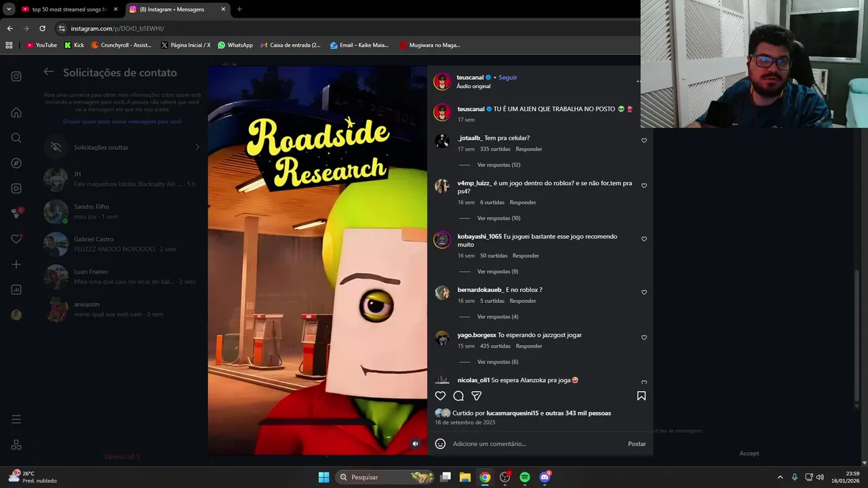Open the post's more options menu

coord(638,81)
